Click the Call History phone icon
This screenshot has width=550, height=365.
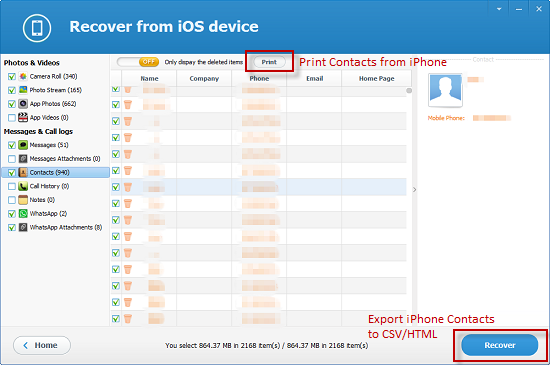pos(23,186)
